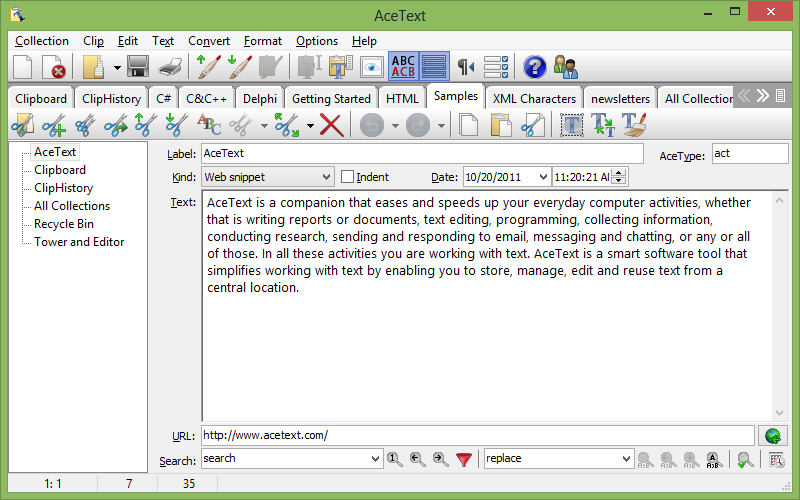Switch to the Getting Started tab
This screenshot has height=500, width=800.
(x=331, y=98)
